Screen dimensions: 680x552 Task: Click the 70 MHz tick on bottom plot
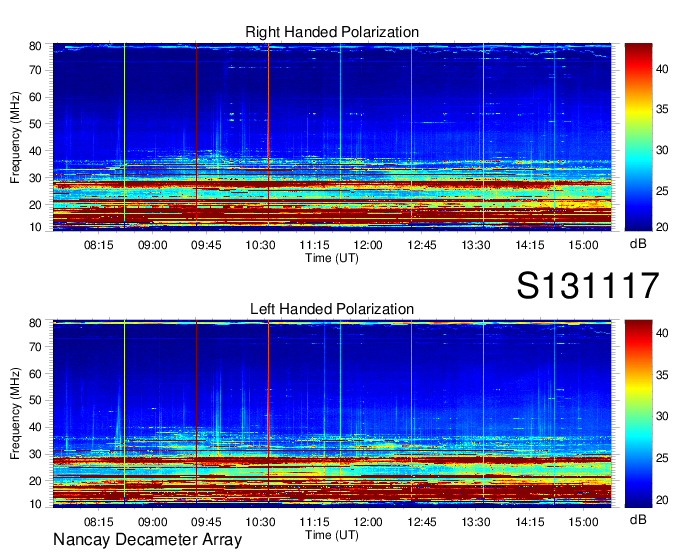(35, 347)
